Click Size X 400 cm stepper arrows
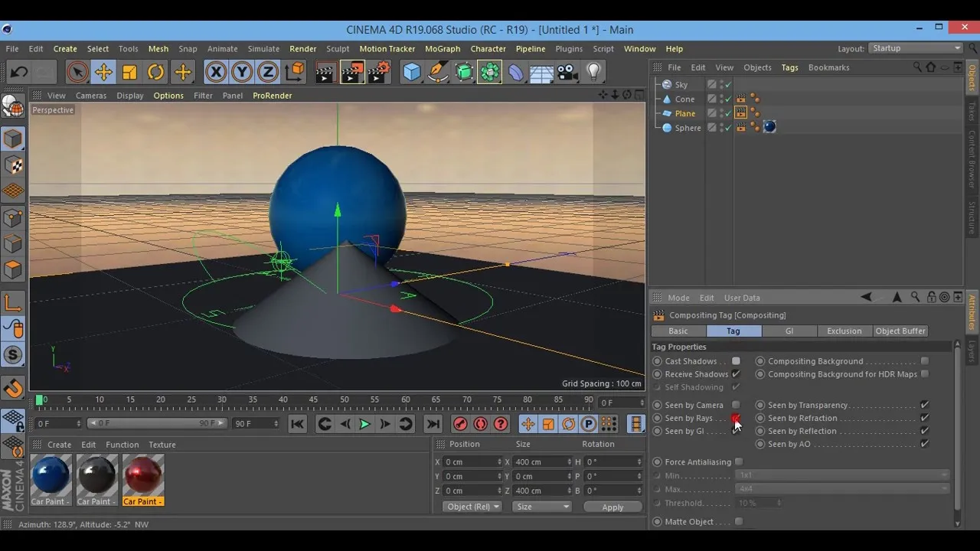 (570, 462)
